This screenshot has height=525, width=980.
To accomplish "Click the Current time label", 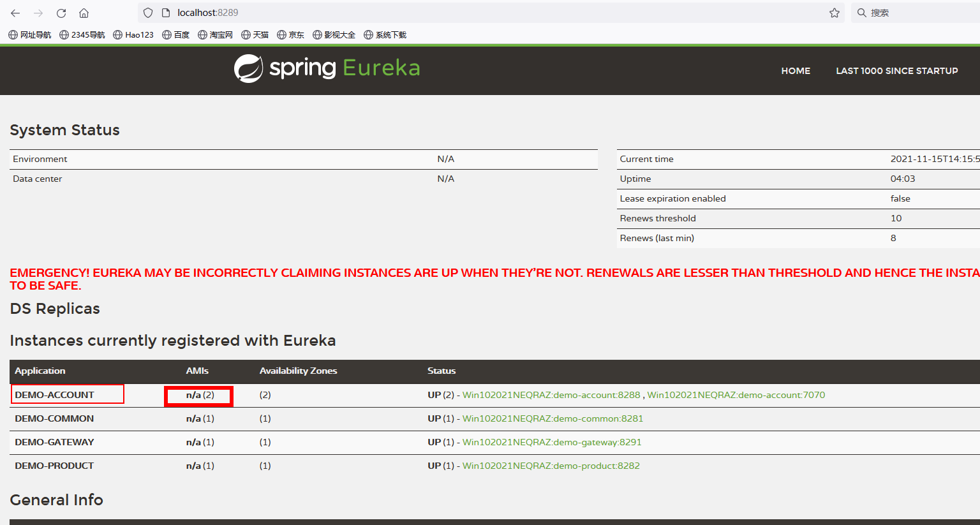I will [646, 159].
